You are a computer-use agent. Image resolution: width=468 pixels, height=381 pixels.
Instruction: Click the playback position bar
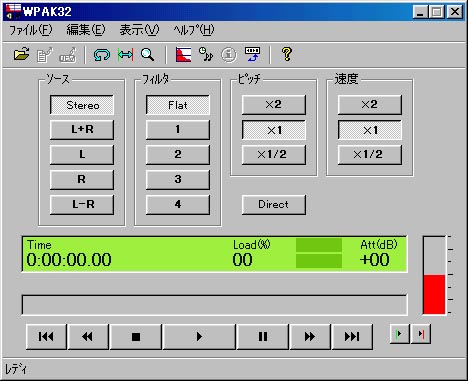coord(214,305)
